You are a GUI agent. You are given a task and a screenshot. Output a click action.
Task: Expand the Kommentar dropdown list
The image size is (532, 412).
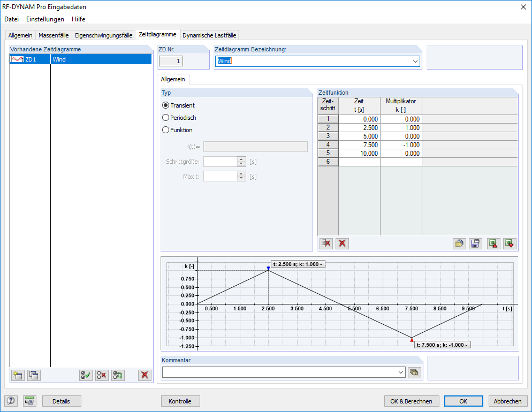pyautogui.click(x=400, y=372)
